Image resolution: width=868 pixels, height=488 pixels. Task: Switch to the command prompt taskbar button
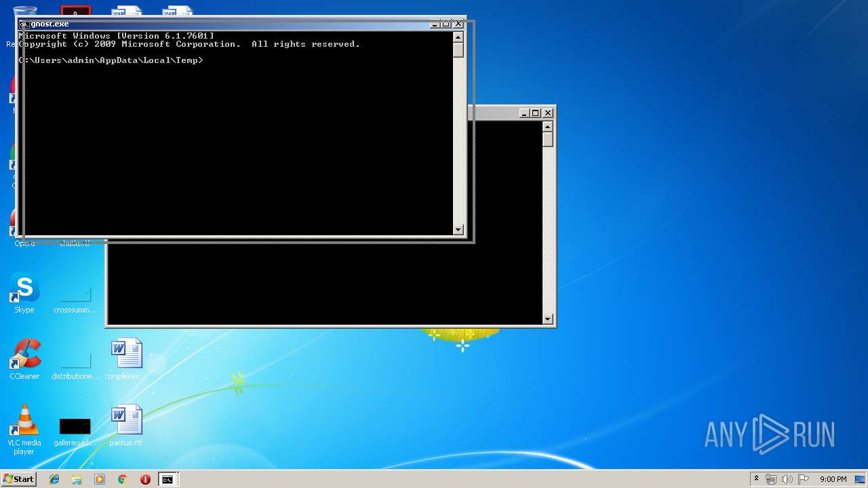click(x=167, y=479)
